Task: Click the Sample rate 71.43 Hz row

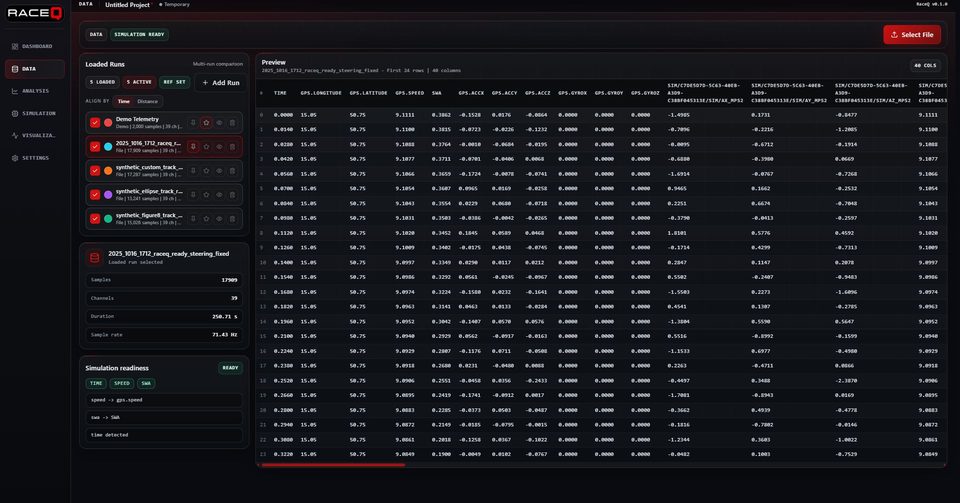Action: [164, 335]
